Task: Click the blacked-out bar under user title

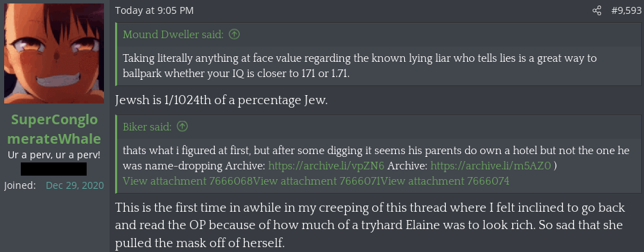Action: (x=54, y=169)
